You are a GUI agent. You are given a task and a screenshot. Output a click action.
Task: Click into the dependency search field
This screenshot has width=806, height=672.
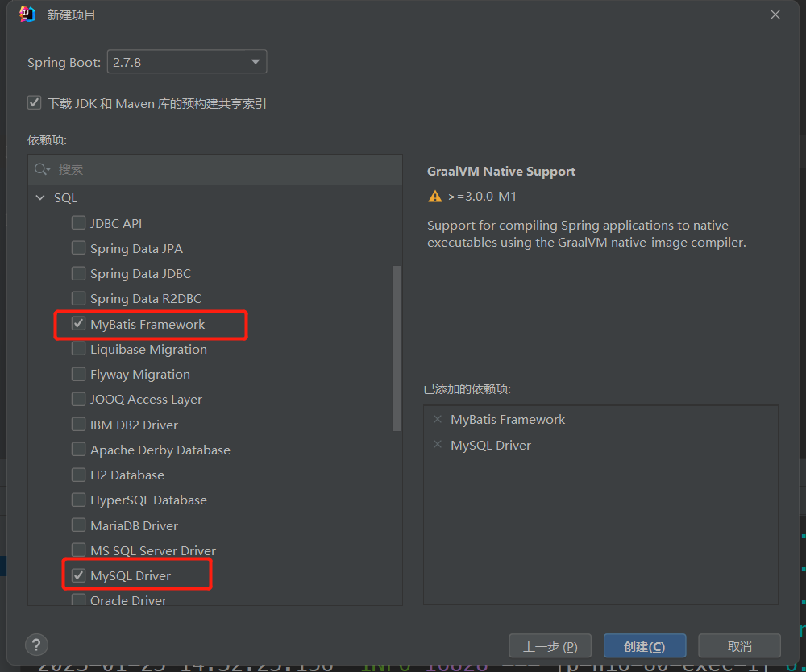pos(226,169)
